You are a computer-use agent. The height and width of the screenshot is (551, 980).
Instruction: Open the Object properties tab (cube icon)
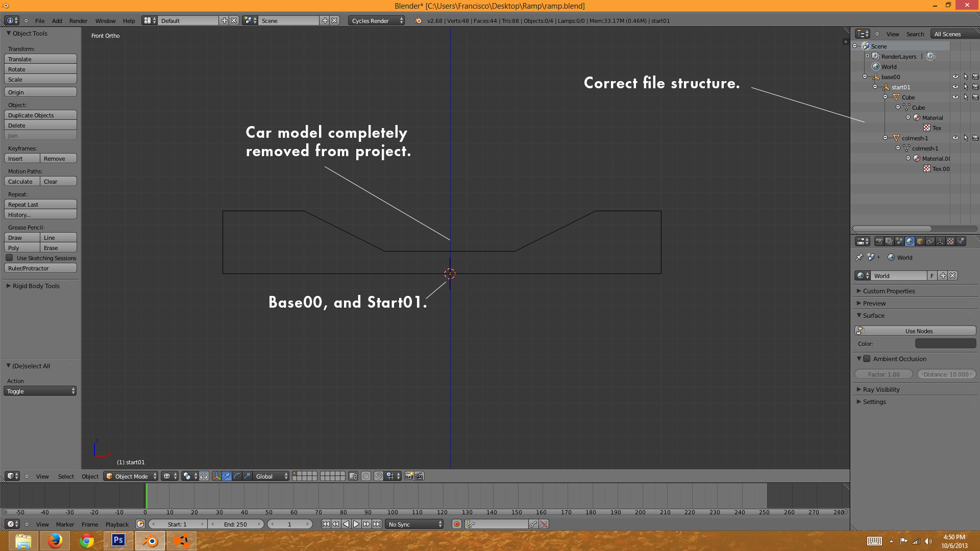click(x=920, y=241)
